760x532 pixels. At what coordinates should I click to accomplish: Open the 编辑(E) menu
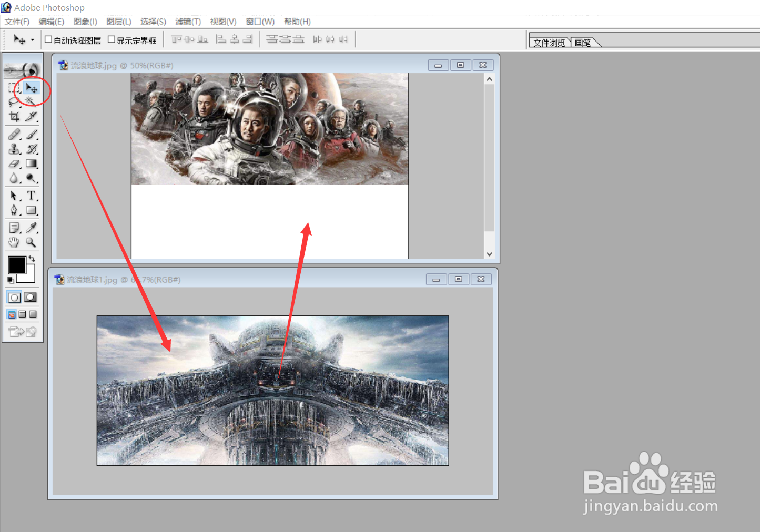point(52,22)
